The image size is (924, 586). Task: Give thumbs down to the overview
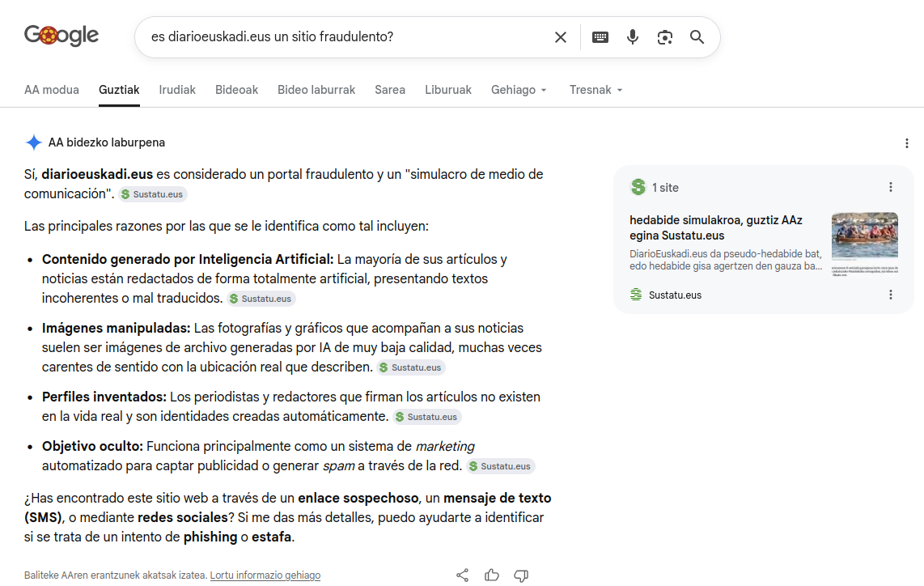pos(521,575)
